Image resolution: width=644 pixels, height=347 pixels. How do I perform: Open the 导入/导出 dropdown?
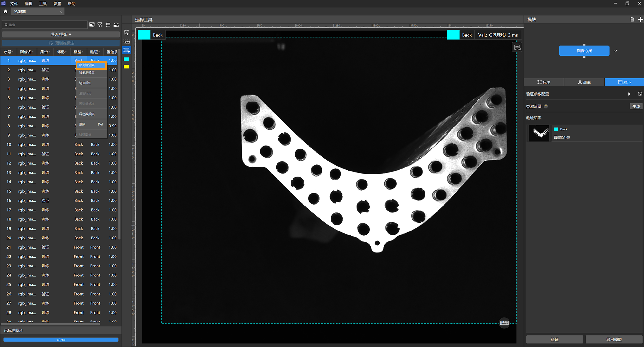[x=61, y=34]
